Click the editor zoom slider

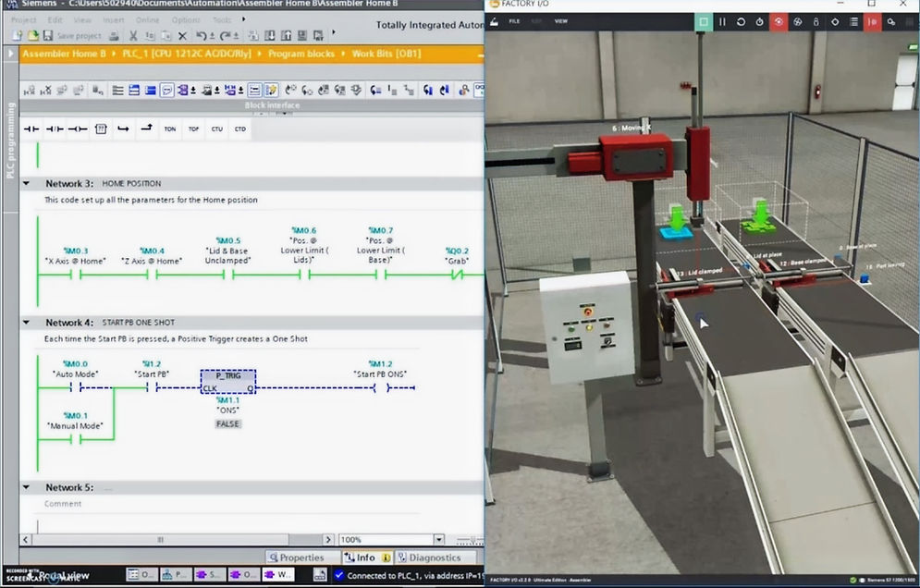472,539
